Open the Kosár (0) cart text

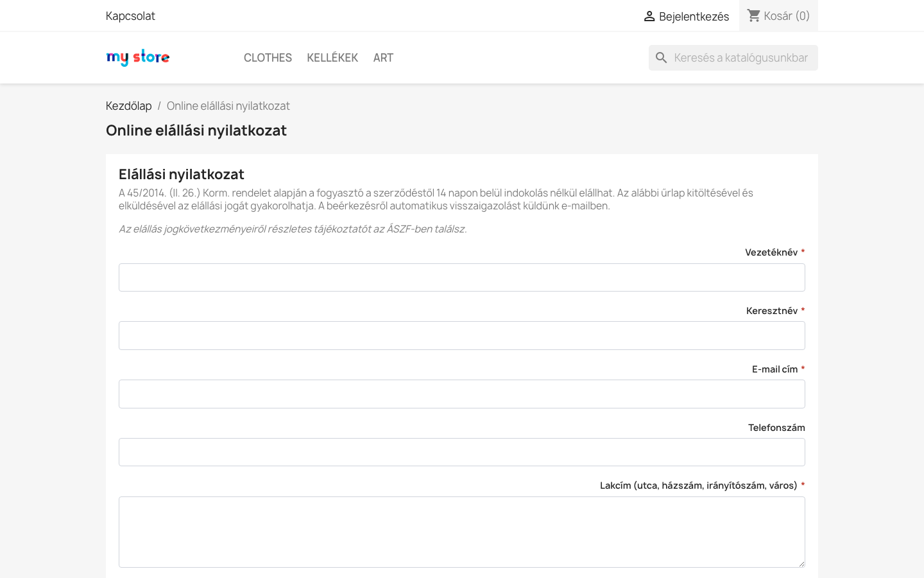pos(787,15)
